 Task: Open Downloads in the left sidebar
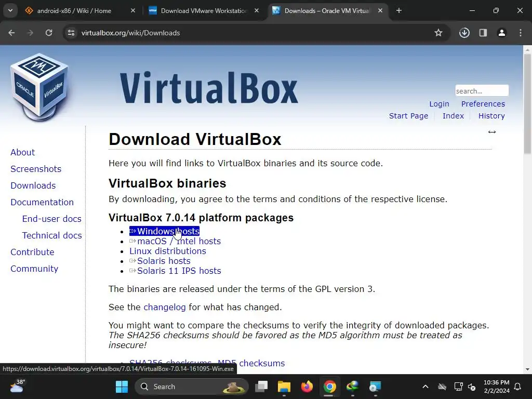click(33, 185)
